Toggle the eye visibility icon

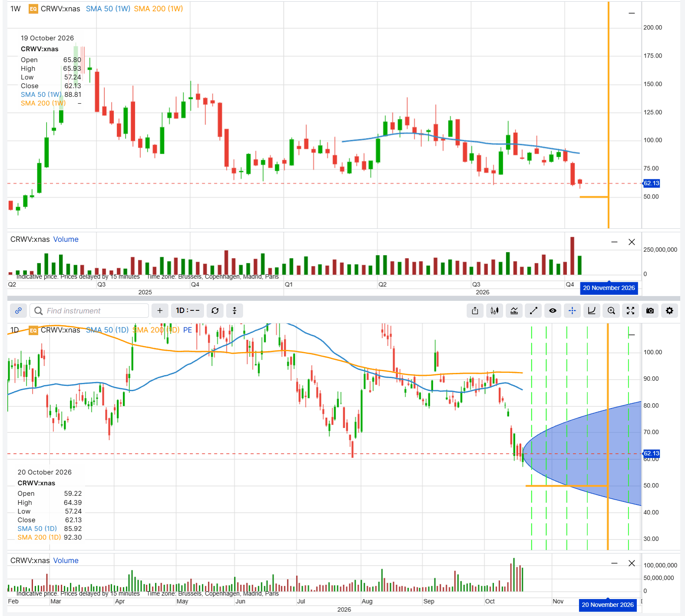553,311
